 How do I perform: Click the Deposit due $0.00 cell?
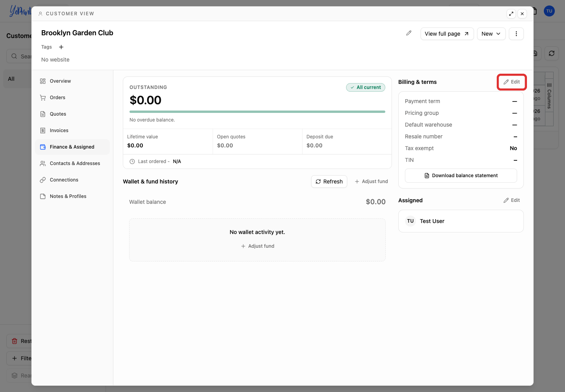coord(347,142)
